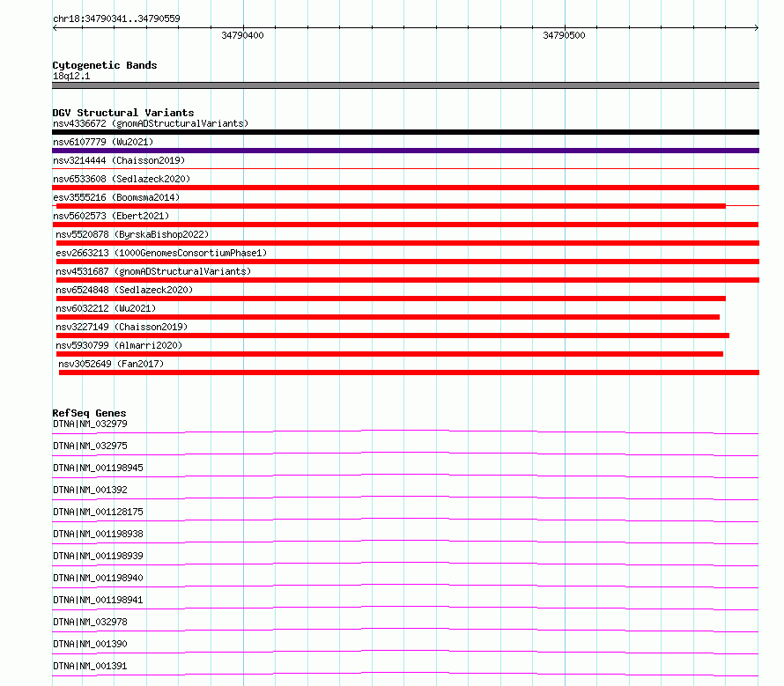Open transcript DTNA|NM_001198940
Image resolution: width=784 pixels, height=686 pixels.
pos(98,578)
